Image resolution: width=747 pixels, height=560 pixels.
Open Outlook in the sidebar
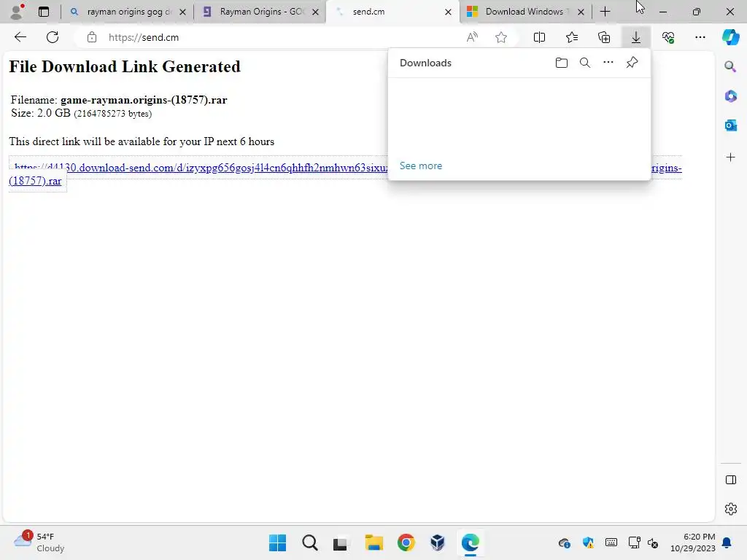point(730,125)
